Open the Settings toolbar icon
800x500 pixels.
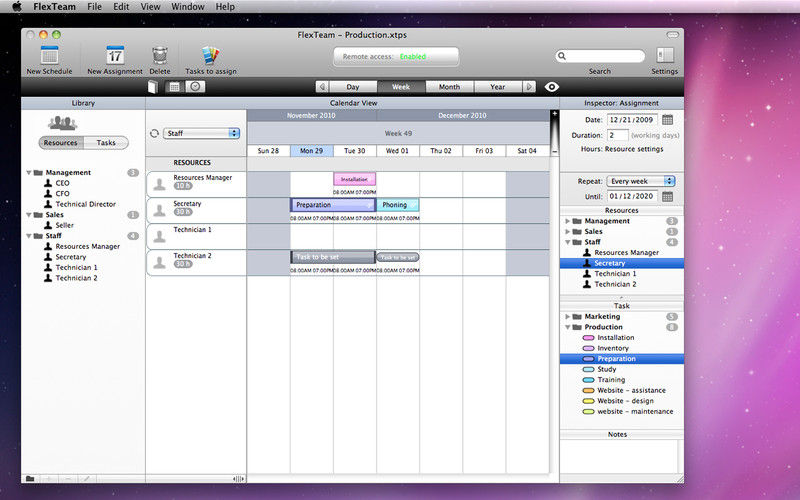[665, 54]
